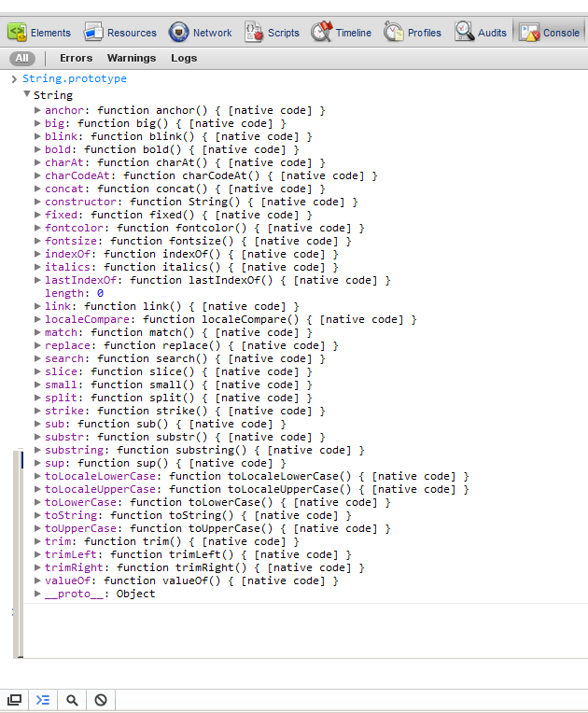This screenshot has width=588, height=713.
Task: Expand the indexOf function entry
Action: 37,254
